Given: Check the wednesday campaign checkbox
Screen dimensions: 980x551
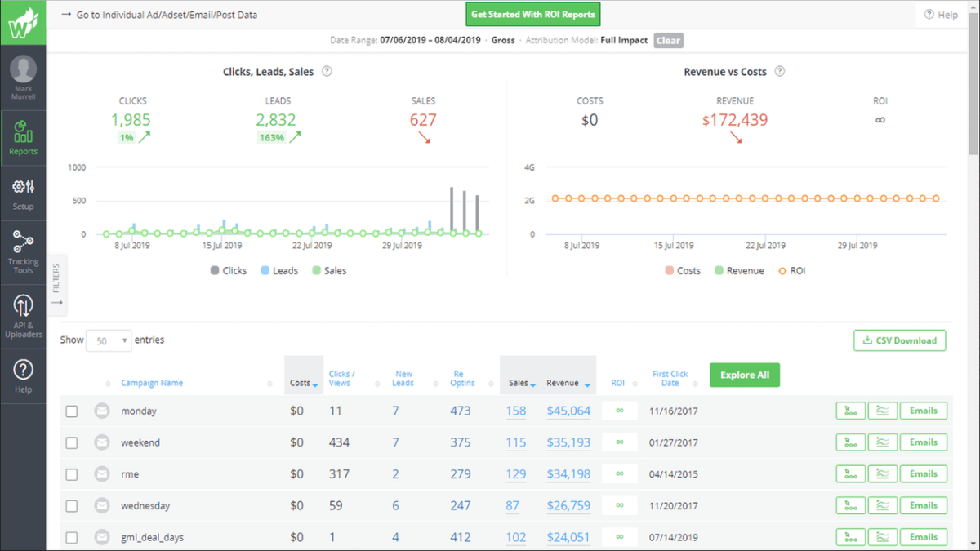Looking at the screenshot, I should (x=72, y=506).
